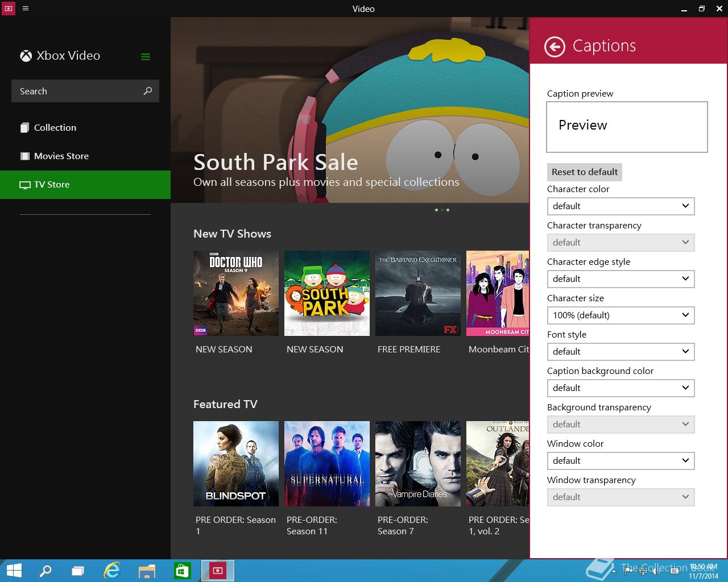Open the Movies Store section
The height and width of the screenshot is (582, 728).
pyautogui.click(x=85, y=156)
